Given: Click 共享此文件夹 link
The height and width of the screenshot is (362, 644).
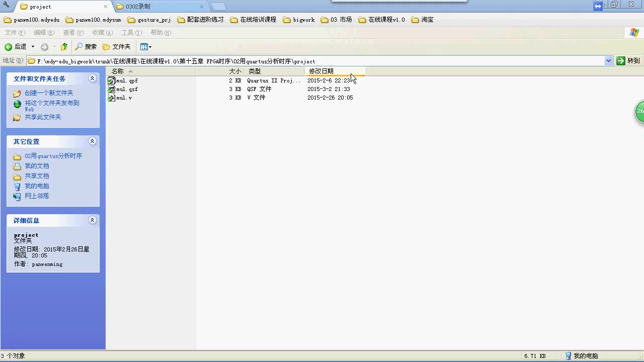Looking at the screenshot, I should pyautogui.click(x=43, y=117).
